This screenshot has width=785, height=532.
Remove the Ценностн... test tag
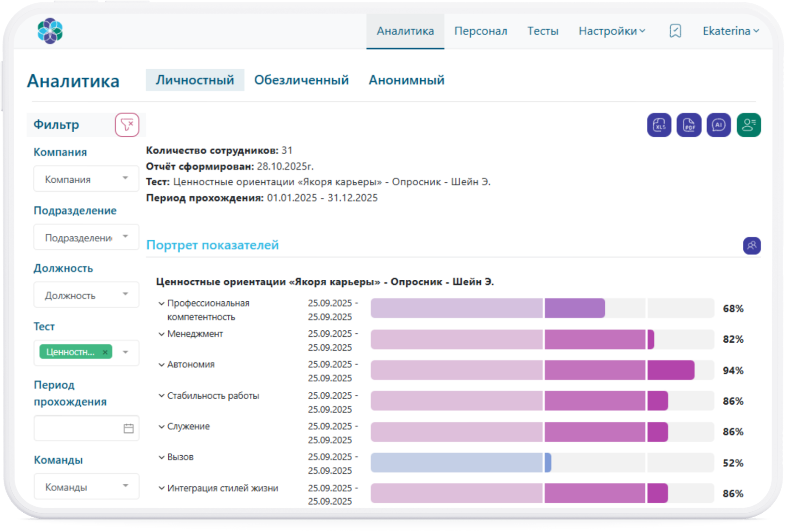tap(105, 352)
